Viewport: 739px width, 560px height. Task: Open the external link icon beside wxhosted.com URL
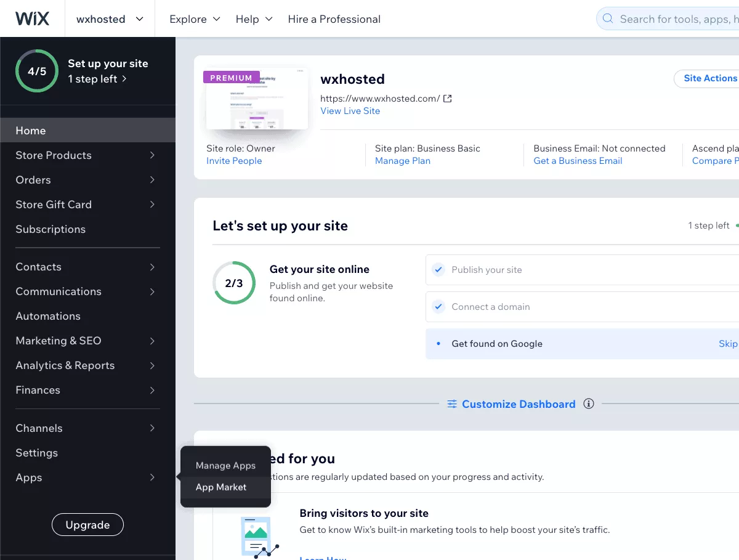coord(448,99)
